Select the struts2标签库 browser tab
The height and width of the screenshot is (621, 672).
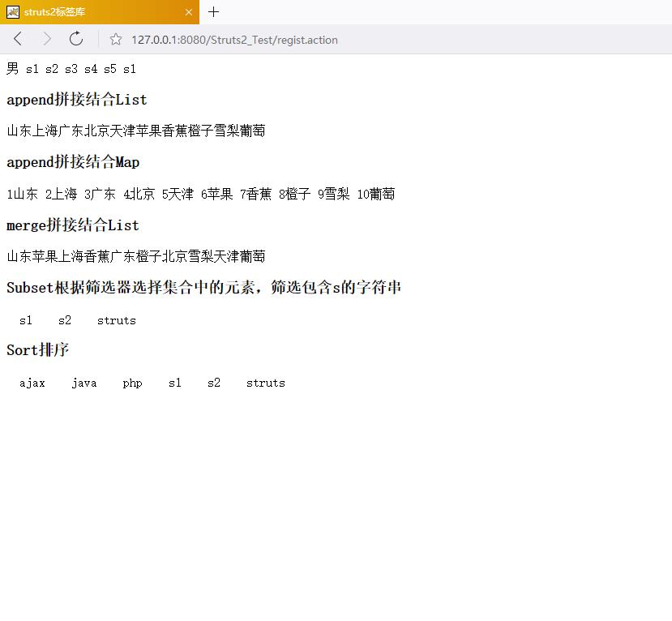[x=100, y=12]
